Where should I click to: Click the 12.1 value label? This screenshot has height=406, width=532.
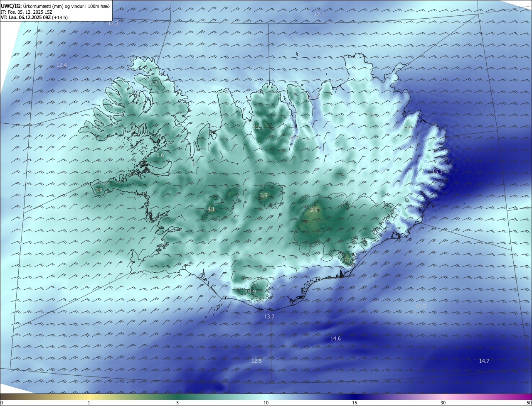pos(319,15)
